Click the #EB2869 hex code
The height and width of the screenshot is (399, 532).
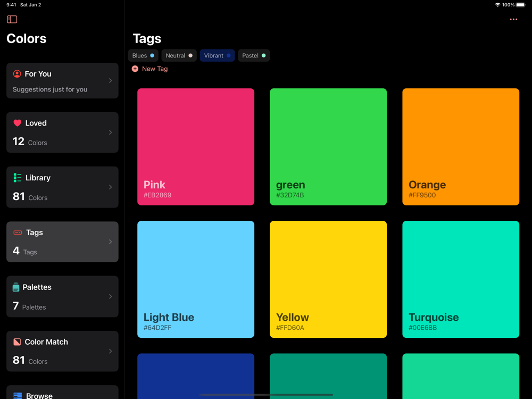pos(157,195)
